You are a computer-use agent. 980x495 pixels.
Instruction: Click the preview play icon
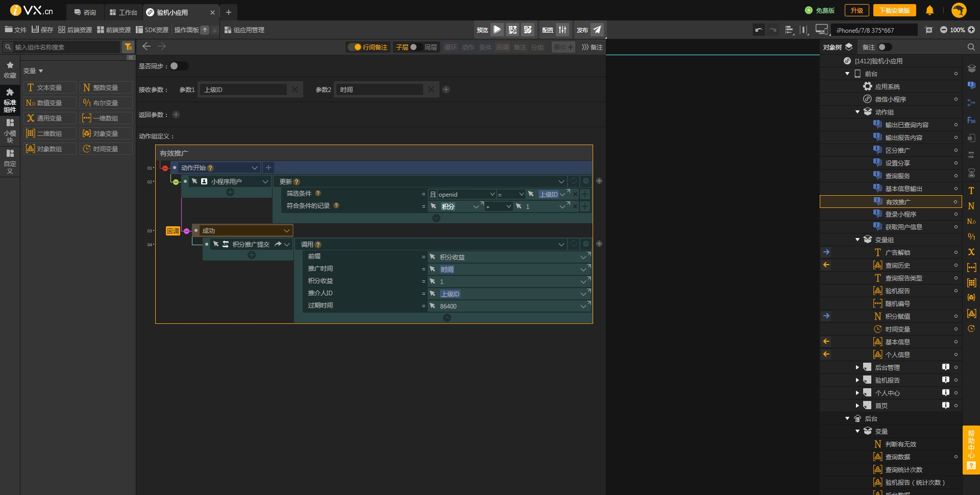(497, 30)
